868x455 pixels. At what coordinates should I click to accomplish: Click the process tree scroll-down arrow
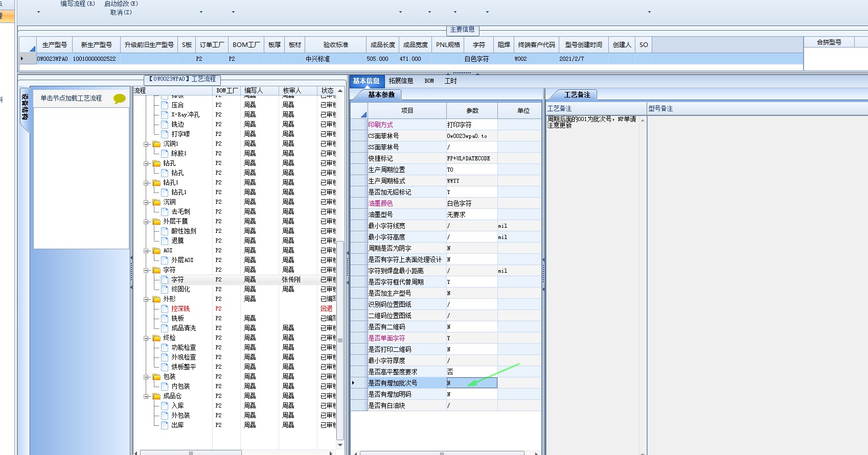click(x=340, y=445)
